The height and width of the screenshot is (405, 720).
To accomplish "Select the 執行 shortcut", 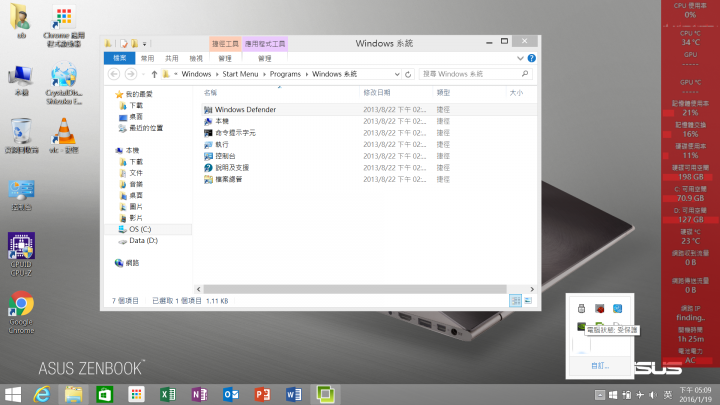I will (222, 145).
